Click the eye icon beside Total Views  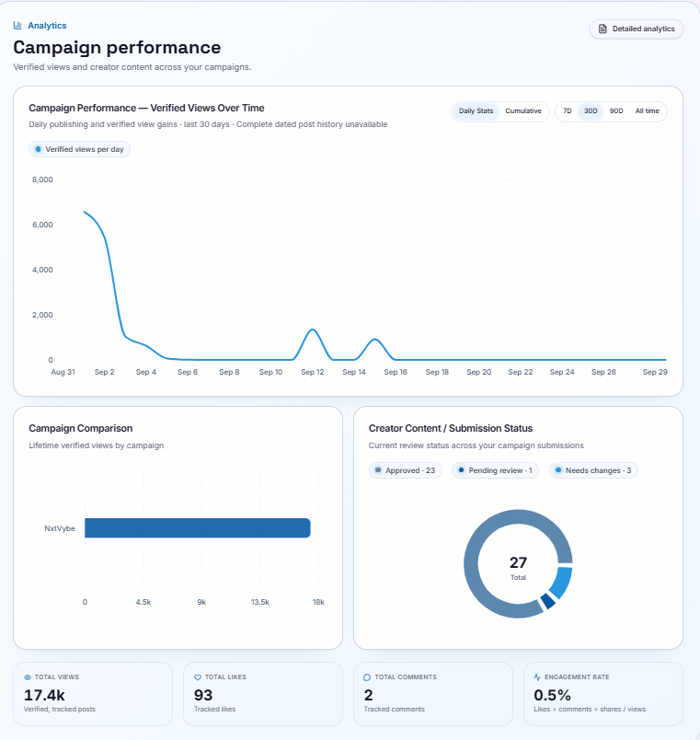pyautogui.click(x=28, y=677)
